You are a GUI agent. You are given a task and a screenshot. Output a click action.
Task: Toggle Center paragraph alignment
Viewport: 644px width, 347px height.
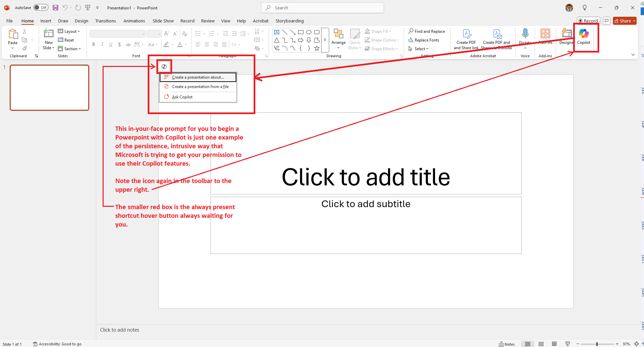coord(207,44)
